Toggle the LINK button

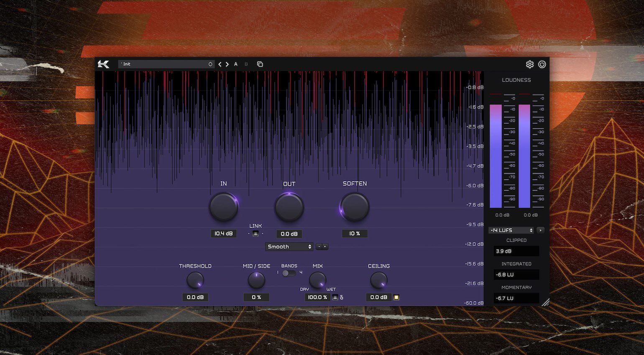pyautogui.click(x=256, y=233)
